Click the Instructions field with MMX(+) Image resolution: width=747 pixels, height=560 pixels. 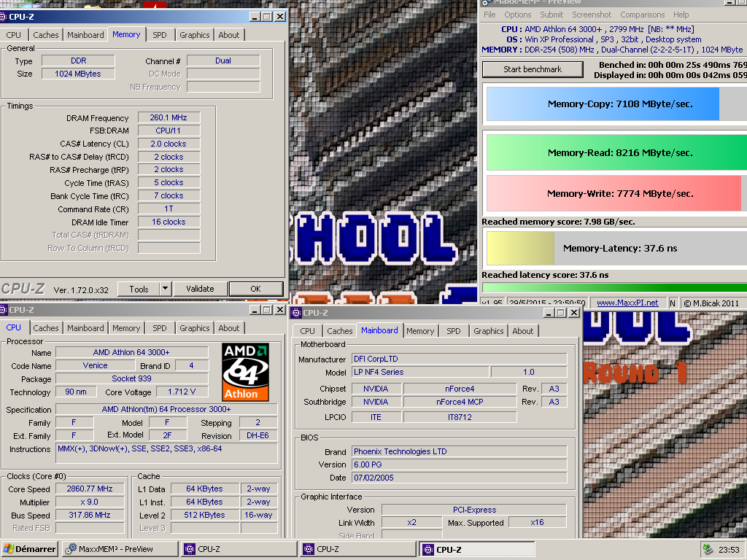(x=167, y=453)
